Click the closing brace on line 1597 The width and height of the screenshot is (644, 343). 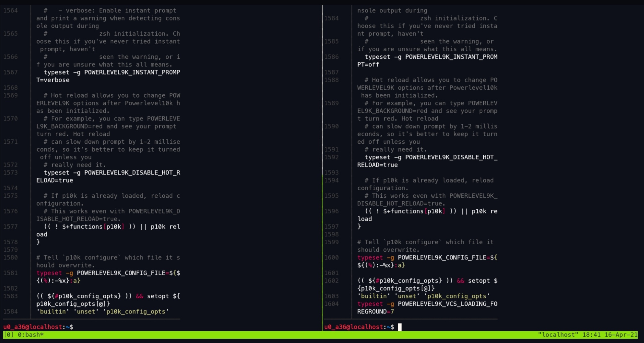coord(359,227)
